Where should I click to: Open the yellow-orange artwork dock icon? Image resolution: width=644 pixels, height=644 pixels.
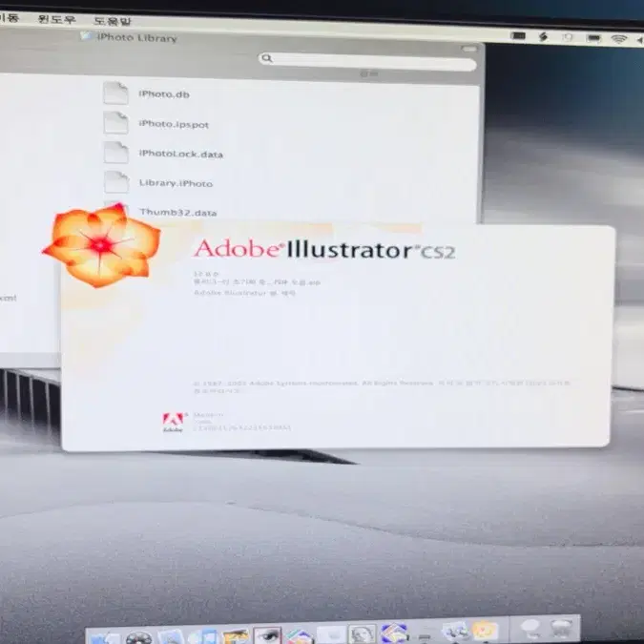235,636
